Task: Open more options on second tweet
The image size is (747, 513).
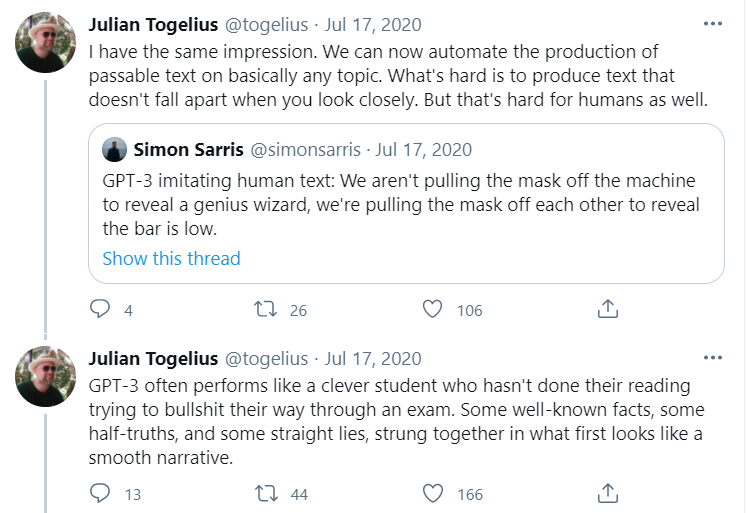Action: tap(712, 358)
